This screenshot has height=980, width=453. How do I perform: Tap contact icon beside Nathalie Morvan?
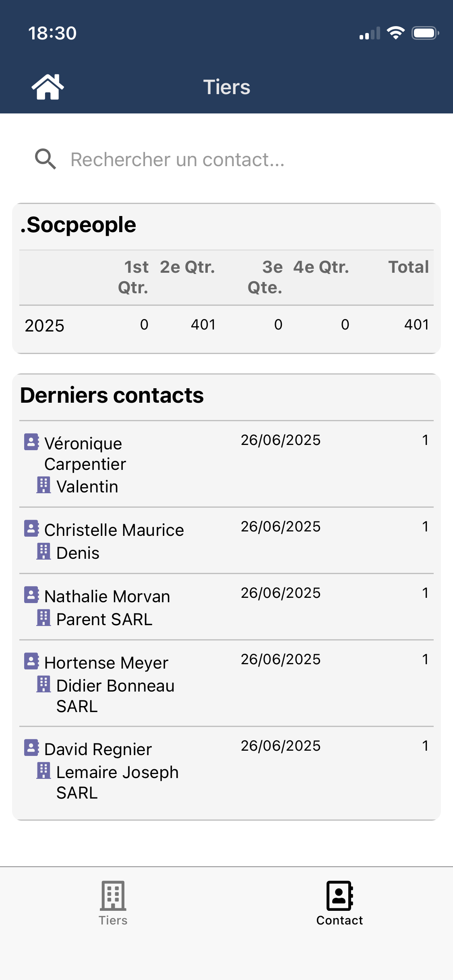coord(31,595)
